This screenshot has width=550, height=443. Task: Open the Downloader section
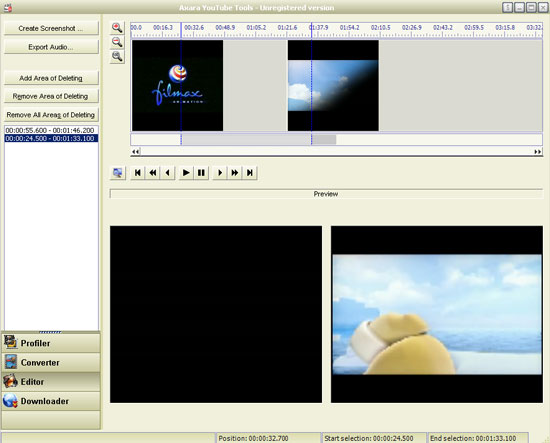(51, 401)
